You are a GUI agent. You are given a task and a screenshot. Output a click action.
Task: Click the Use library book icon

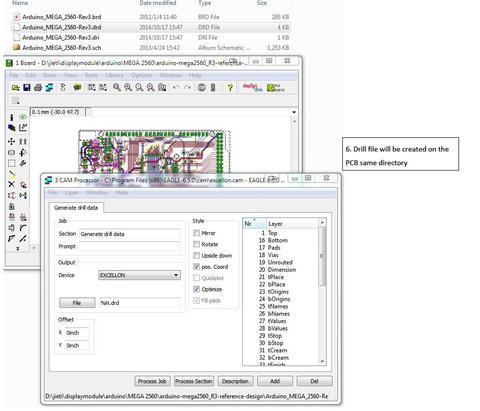[77, 88]
